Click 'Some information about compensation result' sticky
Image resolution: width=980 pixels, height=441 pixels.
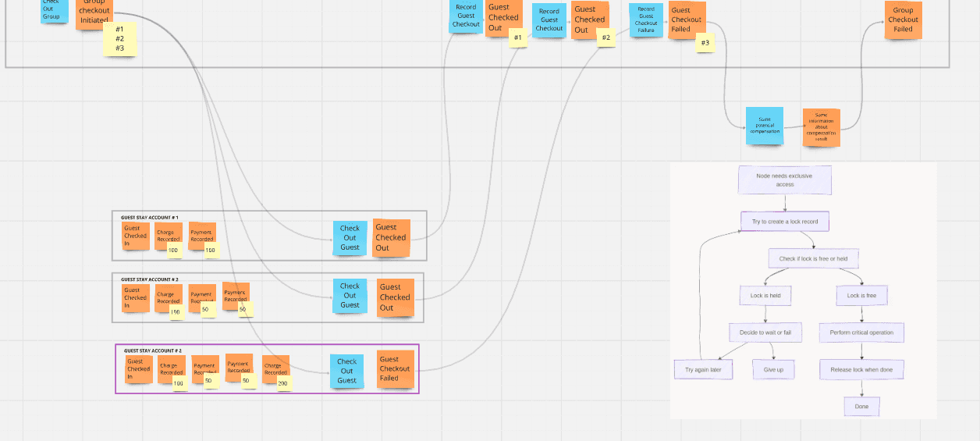(x=822, y=127)
